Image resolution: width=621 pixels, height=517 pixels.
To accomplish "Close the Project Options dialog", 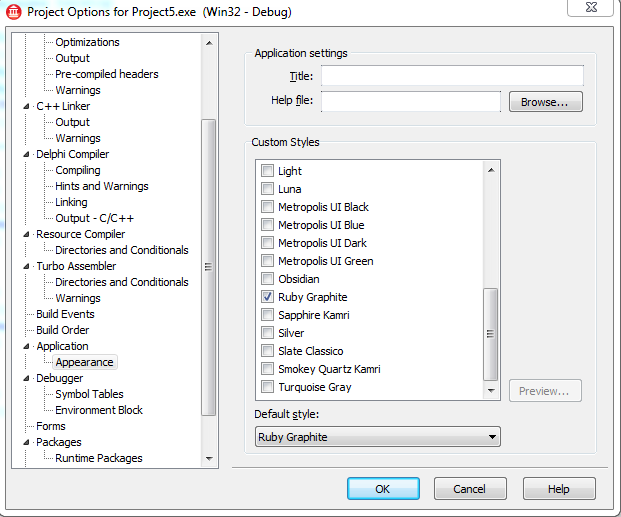I will tap(591, 8).
